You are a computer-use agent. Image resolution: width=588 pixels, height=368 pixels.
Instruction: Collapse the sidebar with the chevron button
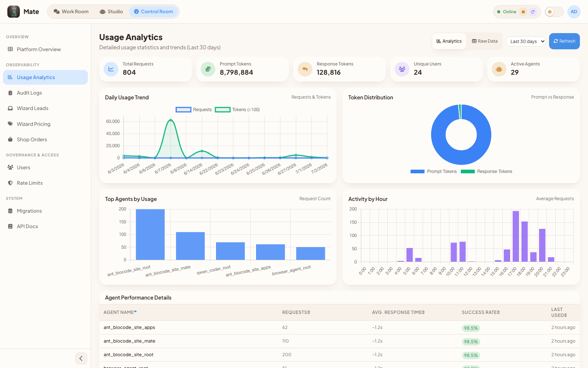coord(81,358)
